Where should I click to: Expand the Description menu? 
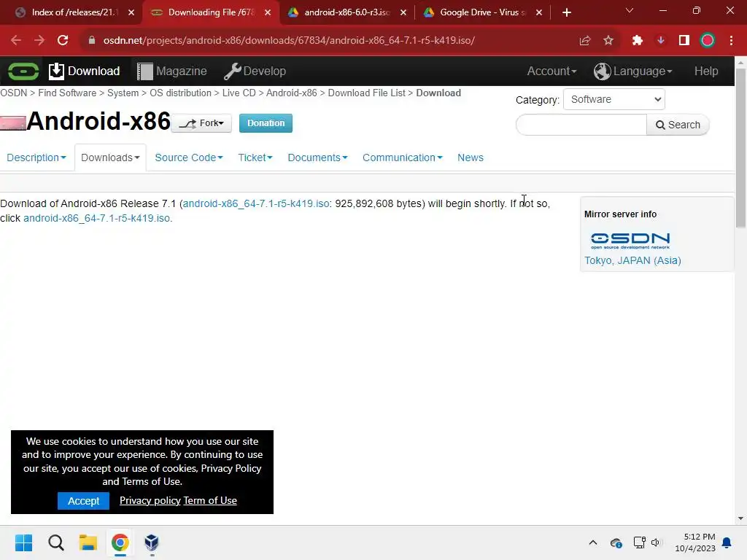pos(36,157)
